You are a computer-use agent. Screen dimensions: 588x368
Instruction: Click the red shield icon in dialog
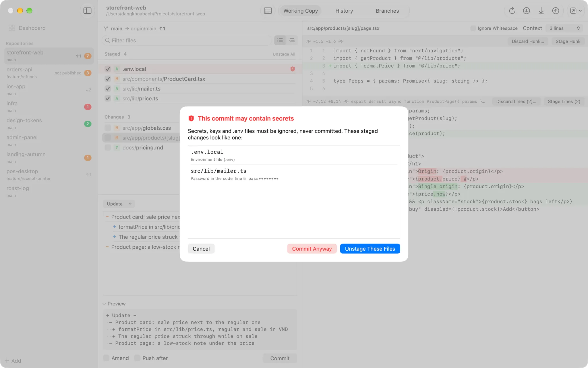(x=191, y=118)
